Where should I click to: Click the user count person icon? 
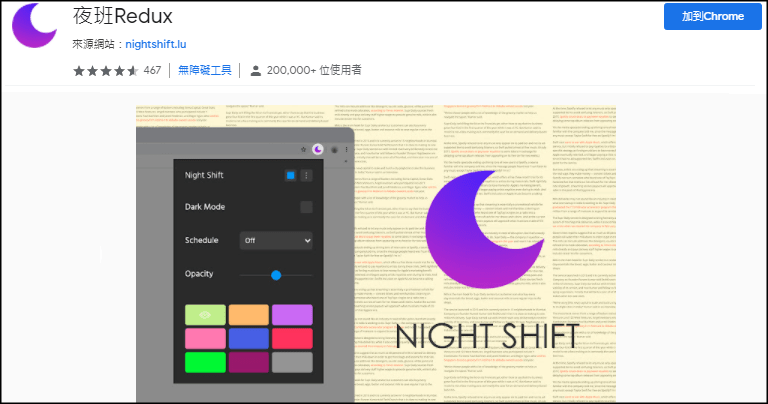pyautogui.click(x=255, y=71)
